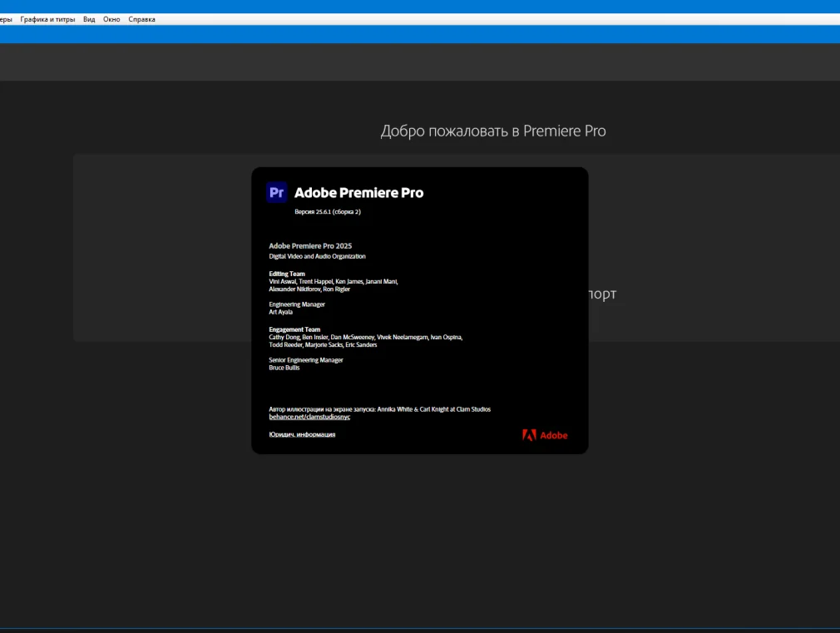Open the 'Юридич. информация' link
The height and width of the screenshot is (633, 840).
[302, 434]
